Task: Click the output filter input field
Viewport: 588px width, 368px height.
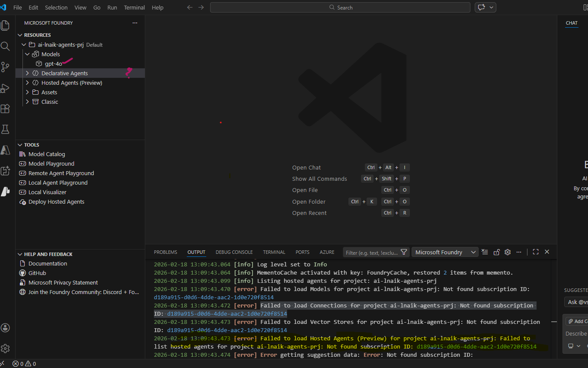Action: pyautogui.click(x=372, y=253)
